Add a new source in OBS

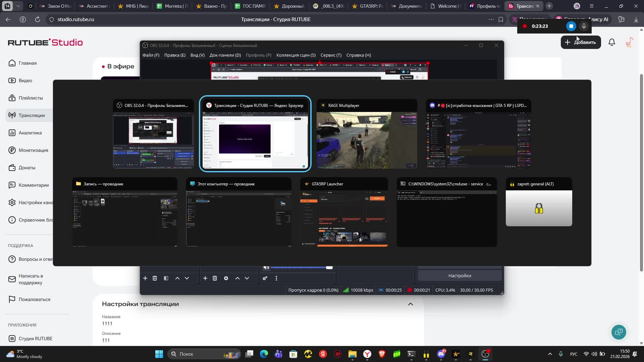pyautogui.click(x=205, y=278)
